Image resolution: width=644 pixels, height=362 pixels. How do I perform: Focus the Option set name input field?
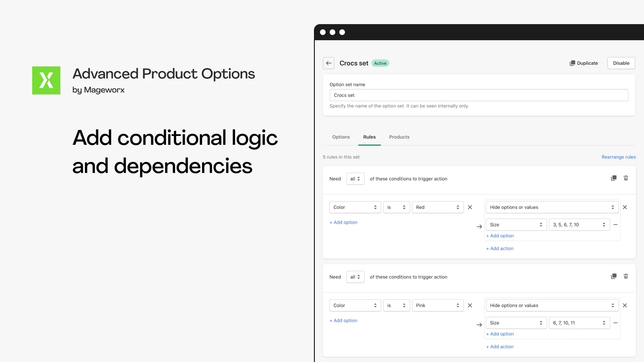coord(479,95)
